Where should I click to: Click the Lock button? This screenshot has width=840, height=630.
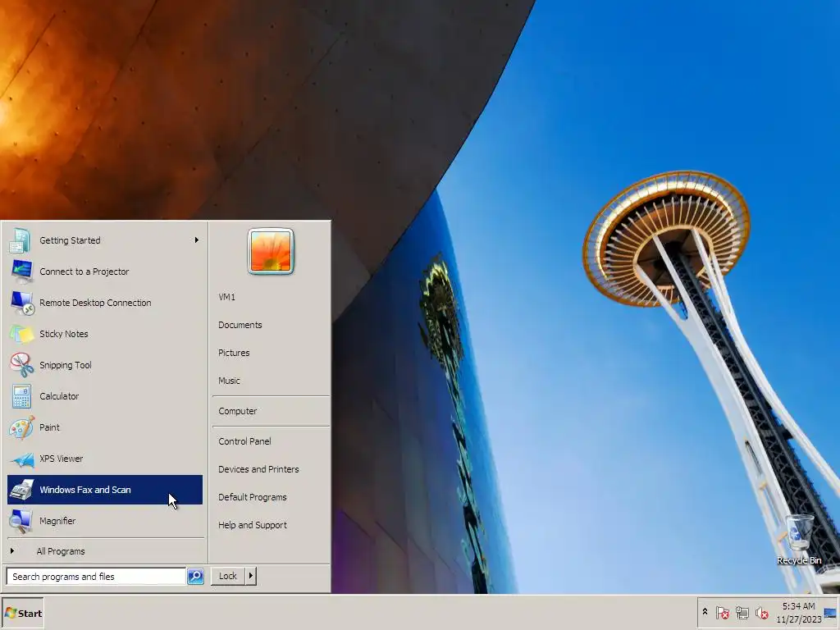pyautogui.click(x=228, y=576)
